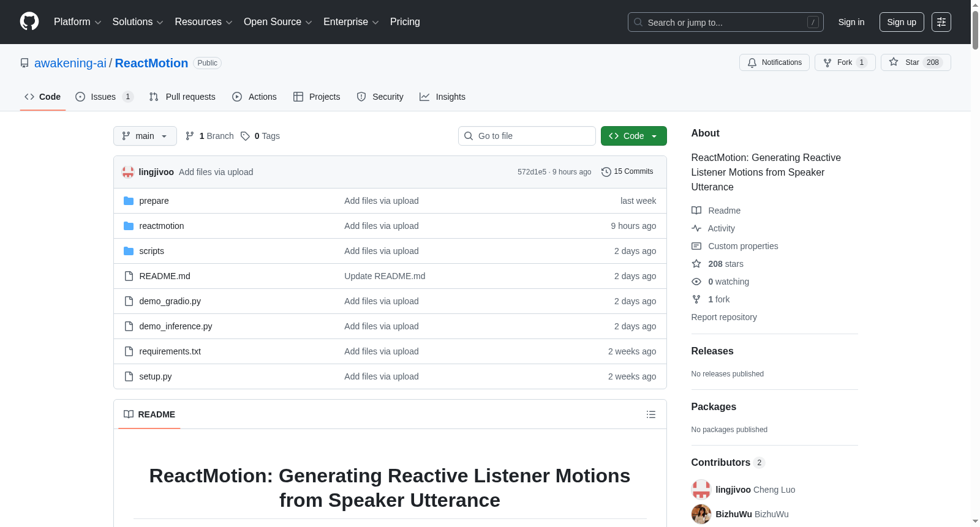Open the main branch selector dropdown
Image resolution: width=980 pixels, height=527 pixels.
coord(145,136)
